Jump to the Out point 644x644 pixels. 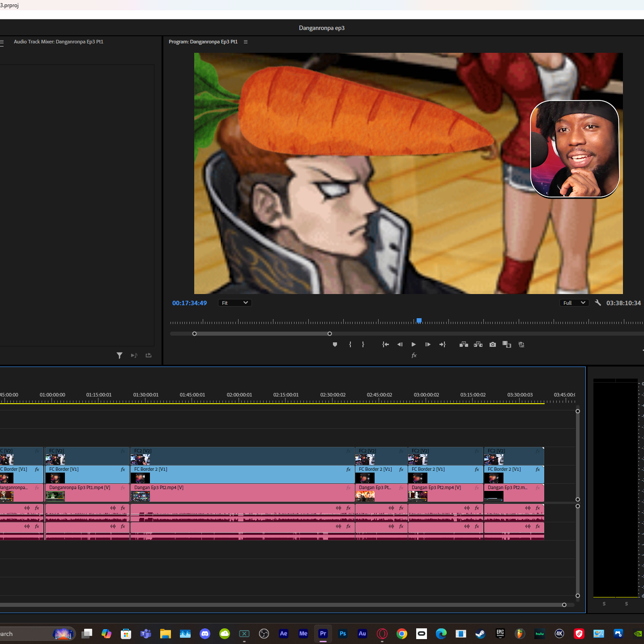tap(443, 345)
